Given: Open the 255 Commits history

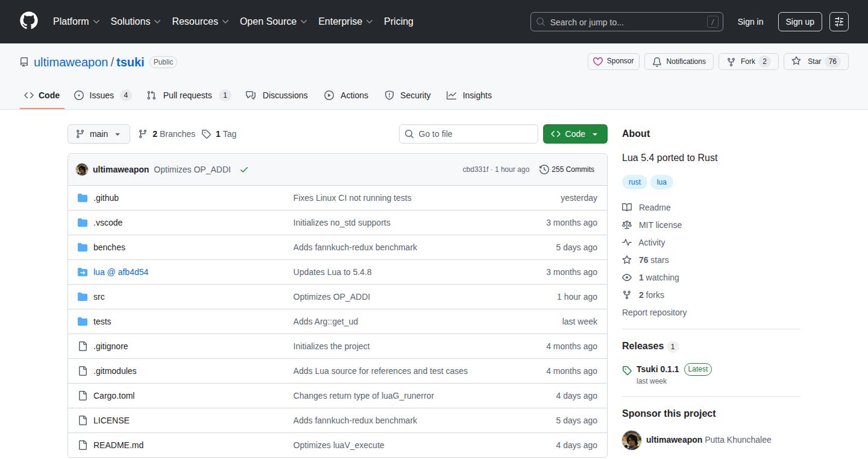Looking at the screenshot, I should coord(567,169).
